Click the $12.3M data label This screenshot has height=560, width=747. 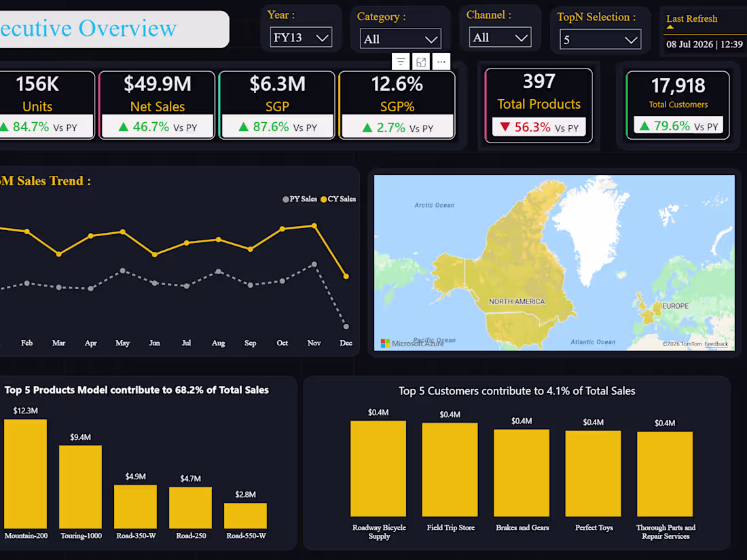tap(25, 411)
